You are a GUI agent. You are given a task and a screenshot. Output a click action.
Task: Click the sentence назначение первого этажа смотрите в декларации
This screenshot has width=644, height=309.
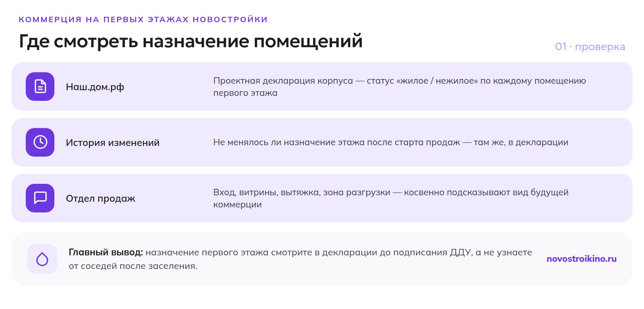[301, 259]
